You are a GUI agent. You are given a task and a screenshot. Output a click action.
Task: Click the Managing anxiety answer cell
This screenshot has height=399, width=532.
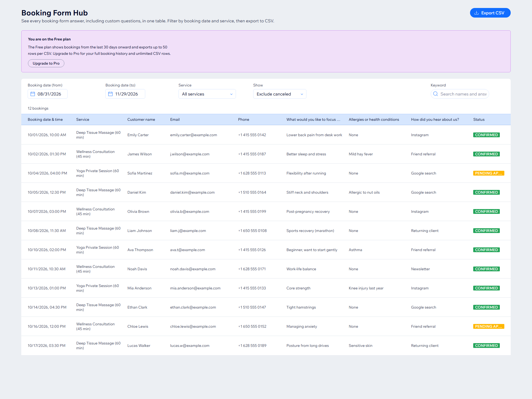(x=301, y=326)
